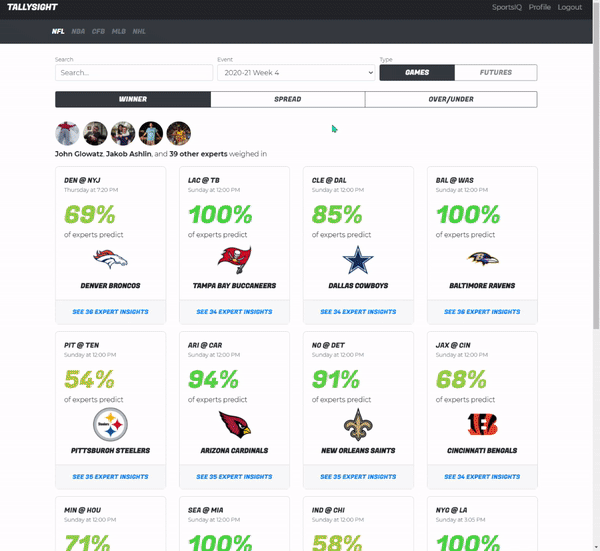Viewport: 600px width, 551px height.
Task: Focus the Search input field
Action: [134, 72]
